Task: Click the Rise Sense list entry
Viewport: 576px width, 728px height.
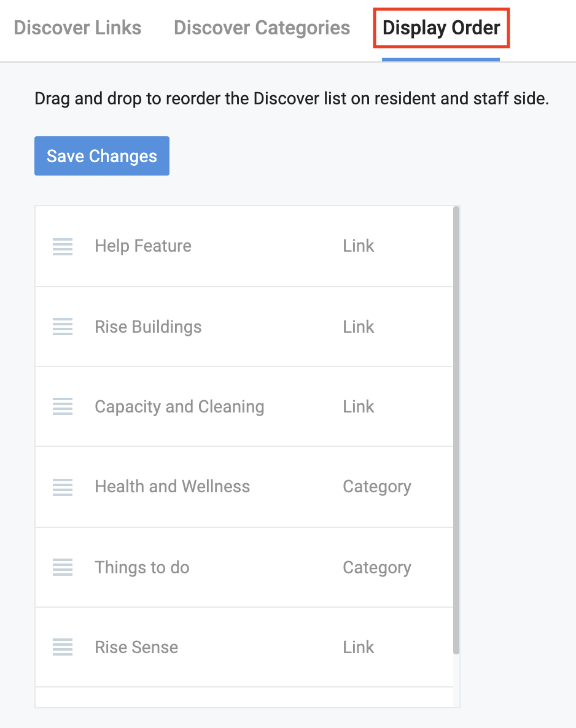Action: [136, 647]
